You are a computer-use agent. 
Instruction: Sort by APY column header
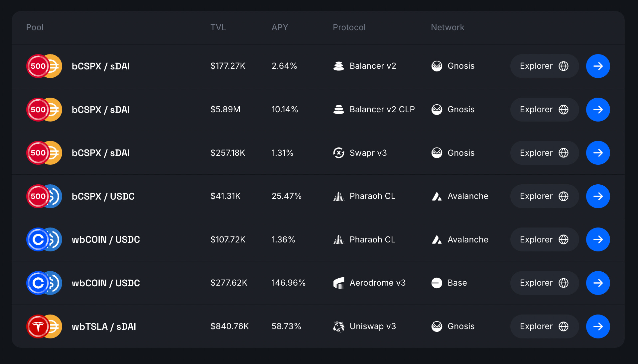click(x=280, y=28)
